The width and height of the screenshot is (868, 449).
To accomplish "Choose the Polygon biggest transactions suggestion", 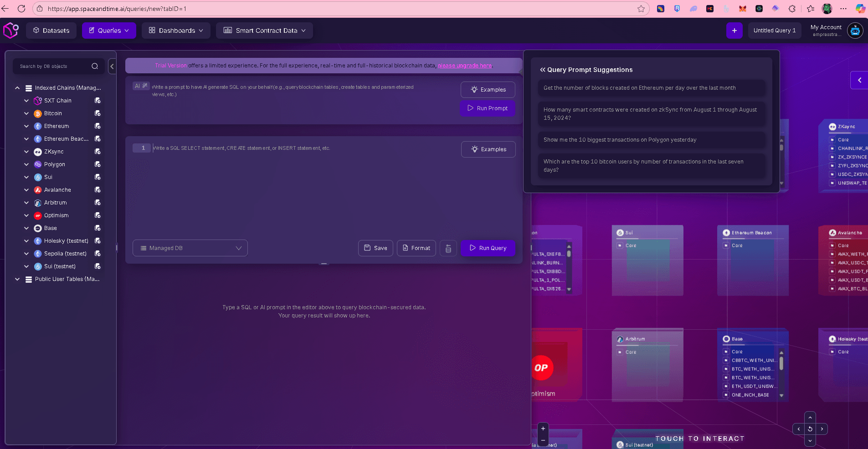I will [x=652, y=140].
